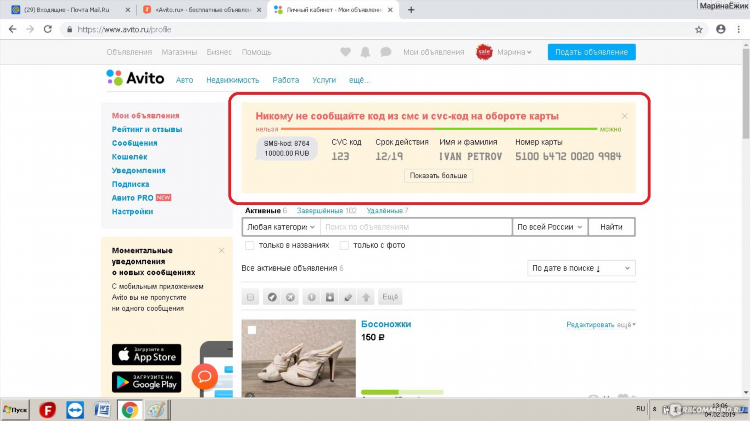Open Рейтинг и отзывы in sidebar
This screenshot has width=750, height=421.
tap(147, 129)
